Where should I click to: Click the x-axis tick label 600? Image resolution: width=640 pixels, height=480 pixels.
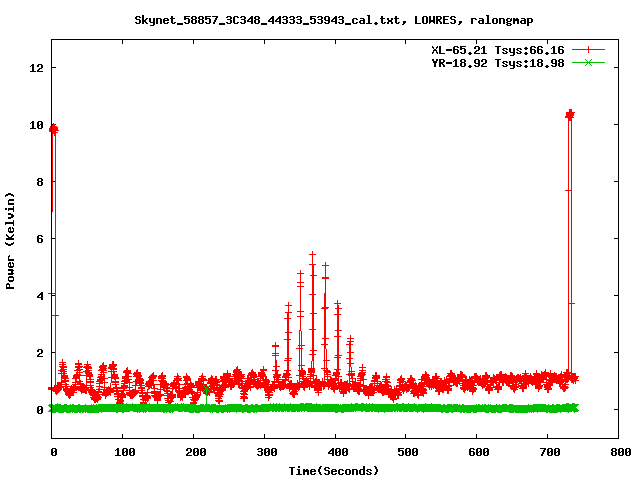479,452
